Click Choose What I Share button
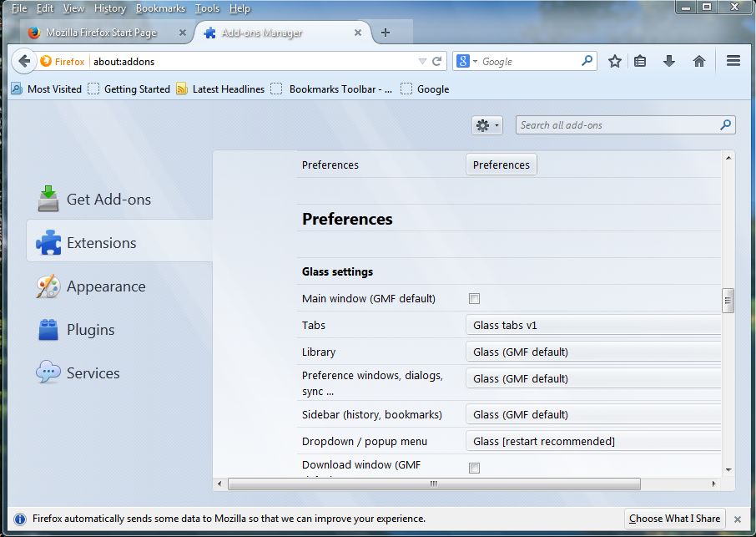The image size is (756, 537). [674, 519]
